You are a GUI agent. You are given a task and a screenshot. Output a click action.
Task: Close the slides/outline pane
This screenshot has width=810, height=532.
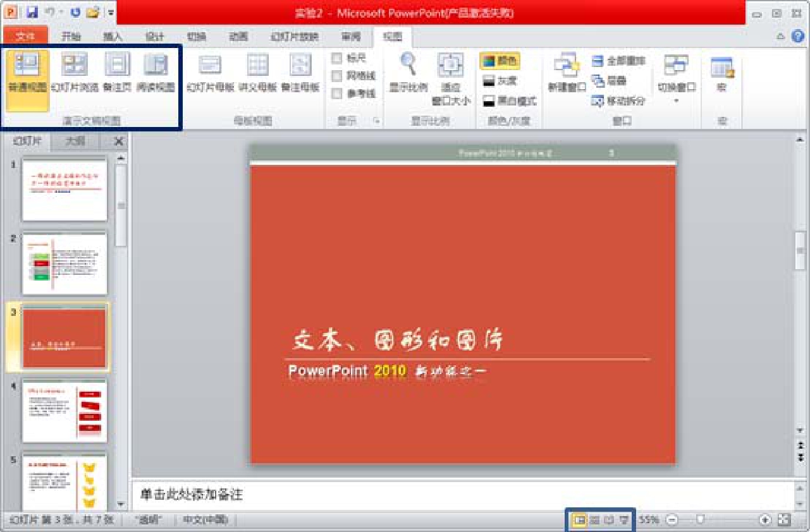118,142
